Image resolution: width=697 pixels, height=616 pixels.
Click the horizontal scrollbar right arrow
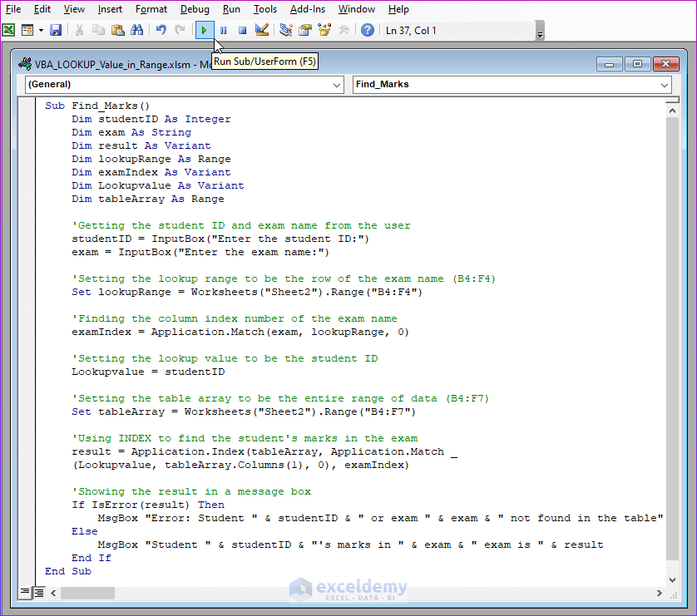(660, 593)
